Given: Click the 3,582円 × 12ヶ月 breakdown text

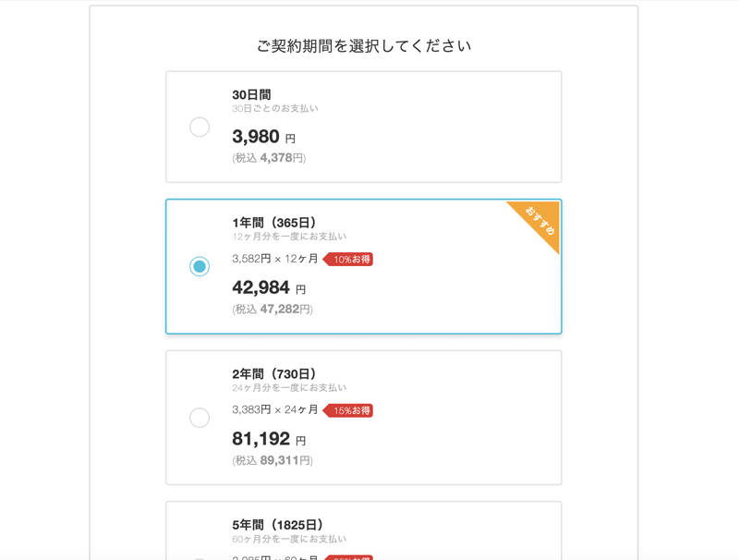Looking at the screenshot, I should pyautogui.click(x=275, y=259).
